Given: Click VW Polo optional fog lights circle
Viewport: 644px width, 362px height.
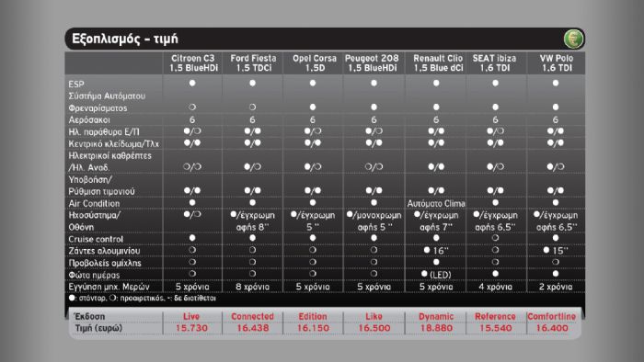Looking at the screenshot, I should click(556, 262).
